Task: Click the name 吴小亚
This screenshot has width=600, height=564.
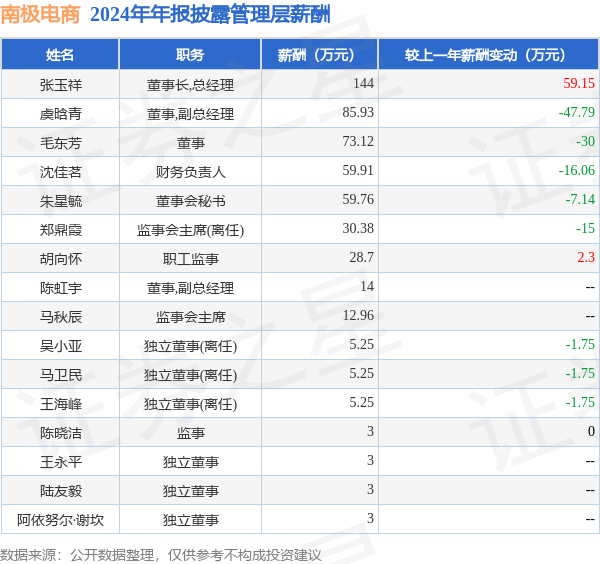Action: click(61, 346)
